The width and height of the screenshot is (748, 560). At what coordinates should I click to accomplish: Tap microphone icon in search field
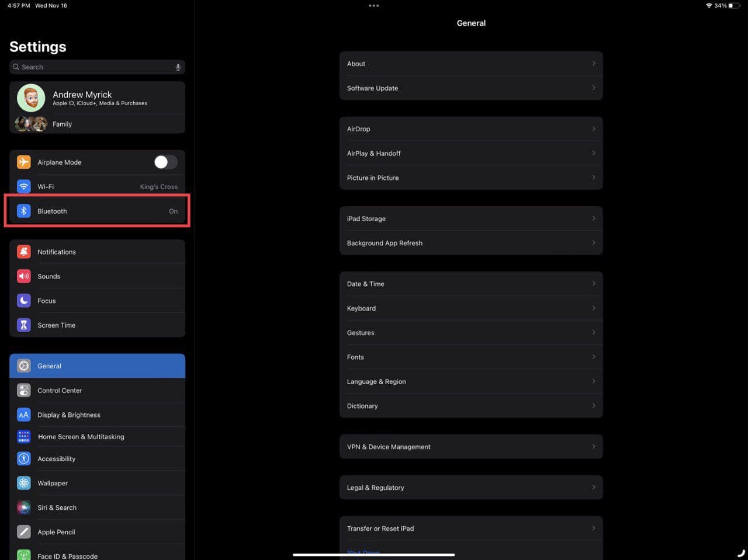(178, 67)
